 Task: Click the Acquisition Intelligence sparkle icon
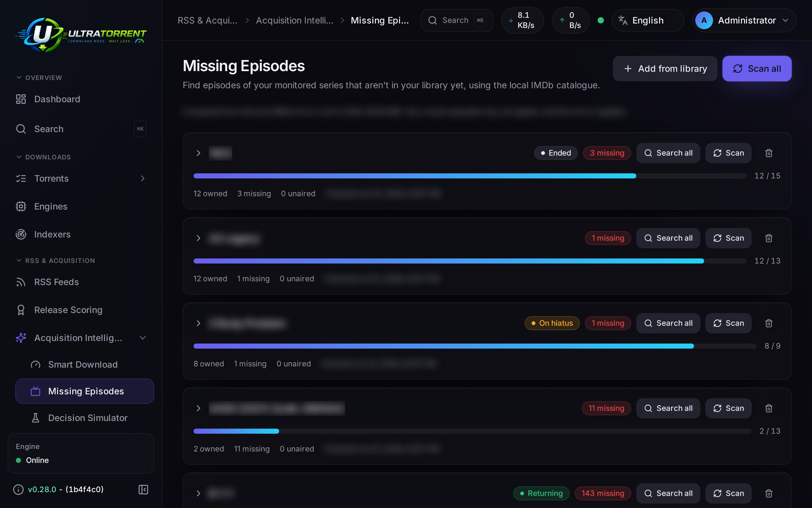tap(21, 338)
